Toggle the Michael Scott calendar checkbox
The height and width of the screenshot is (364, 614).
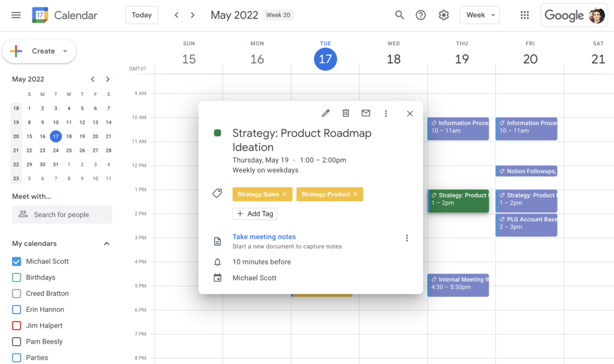(x=17, y=261)
